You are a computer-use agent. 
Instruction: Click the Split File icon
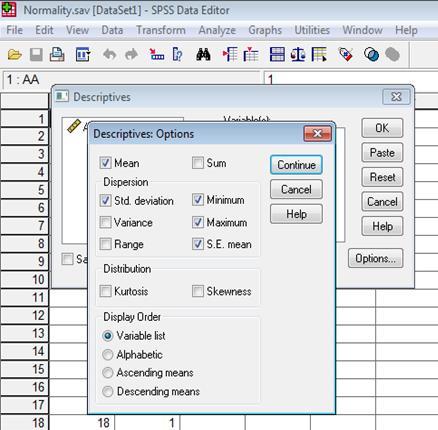point(277,54)
